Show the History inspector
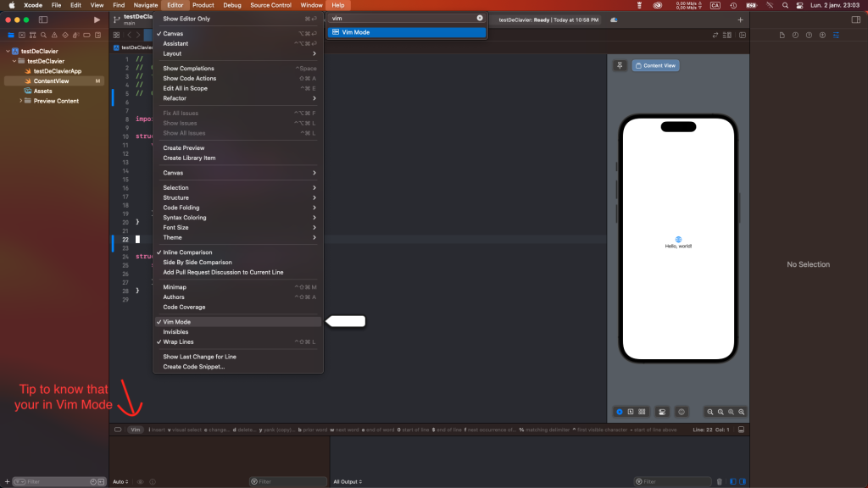868x488 pixels. click(795, 36)
